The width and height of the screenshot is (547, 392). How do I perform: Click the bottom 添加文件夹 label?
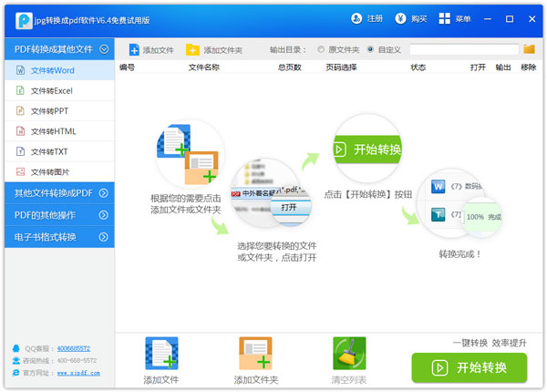(x=255, y=380)
